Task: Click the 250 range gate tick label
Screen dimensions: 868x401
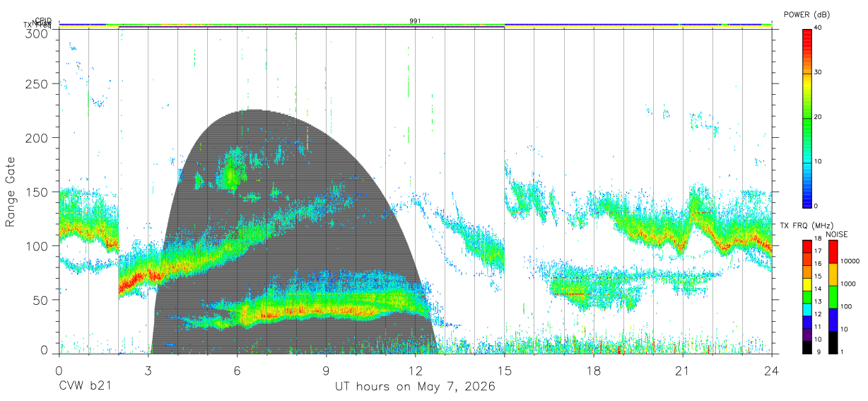Action: tap(37, 84)
